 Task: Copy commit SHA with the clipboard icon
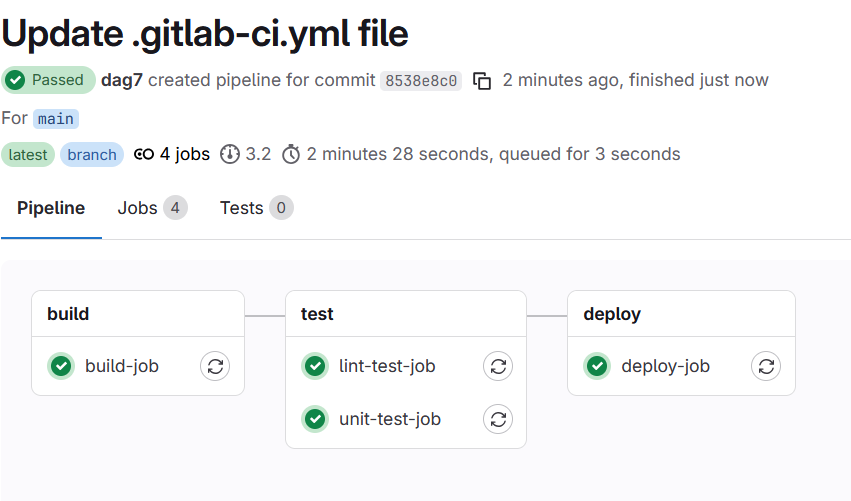[482, 81]
